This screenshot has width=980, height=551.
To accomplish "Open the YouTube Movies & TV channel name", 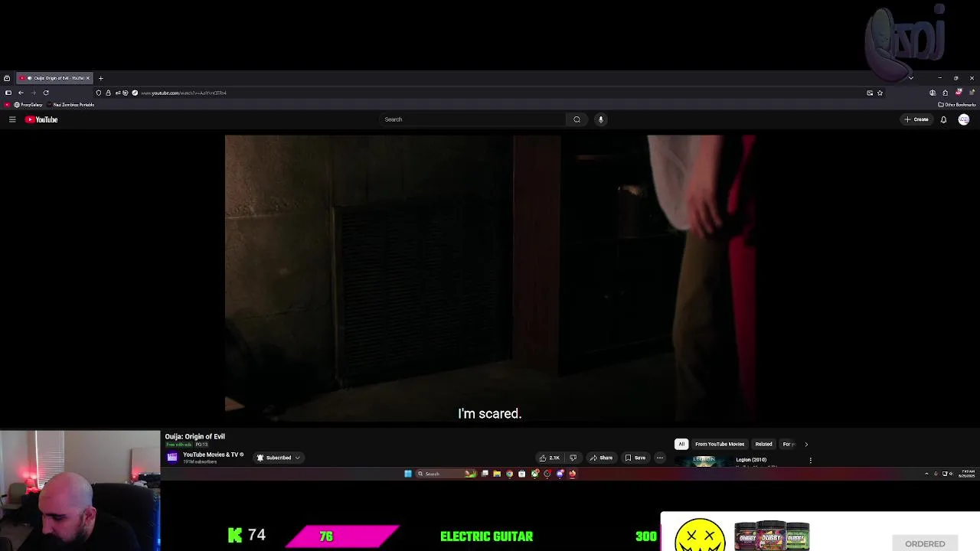I will point(211,455).
